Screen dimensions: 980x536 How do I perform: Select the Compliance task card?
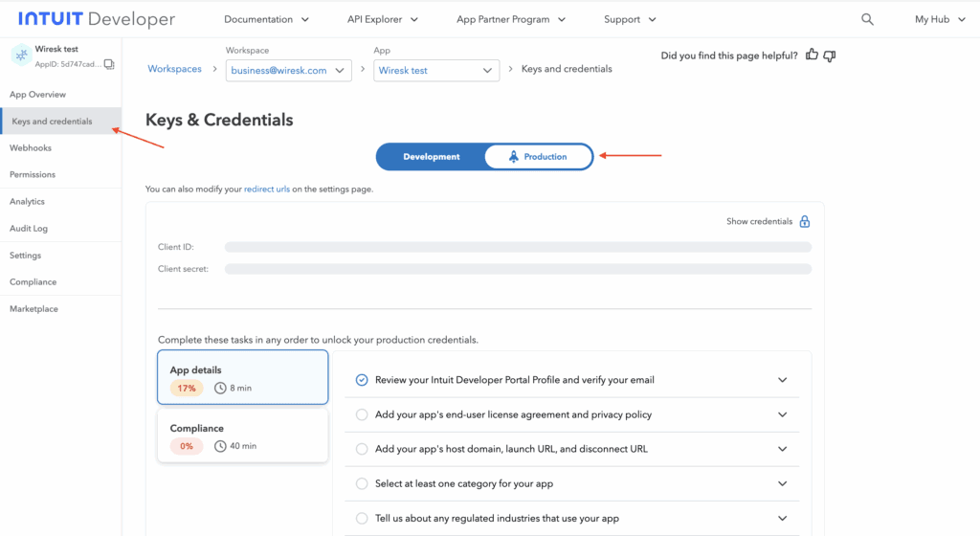(242, 435)
